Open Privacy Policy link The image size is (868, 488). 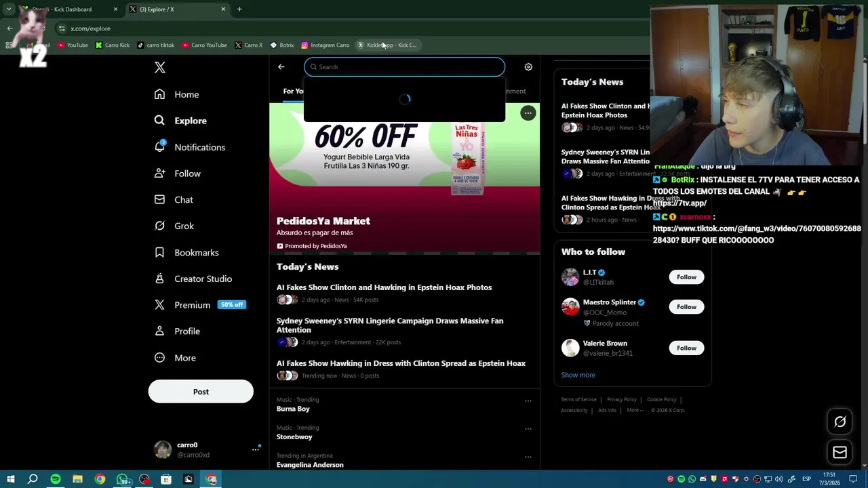pos(622,400)
